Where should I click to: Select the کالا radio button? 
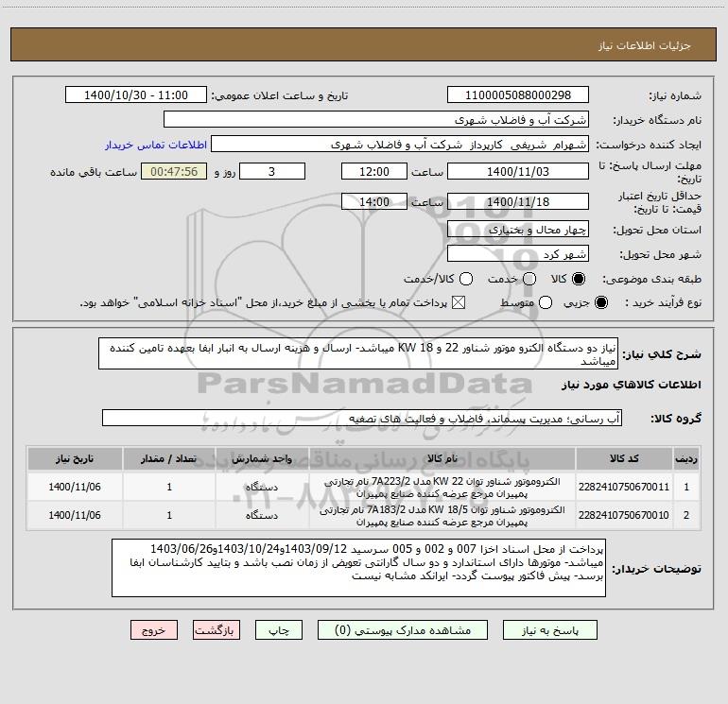coord(579,279)
